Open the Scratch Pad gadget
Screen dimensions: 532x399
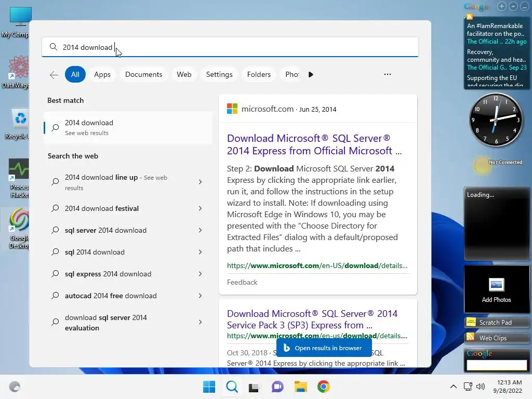point(496,322)
